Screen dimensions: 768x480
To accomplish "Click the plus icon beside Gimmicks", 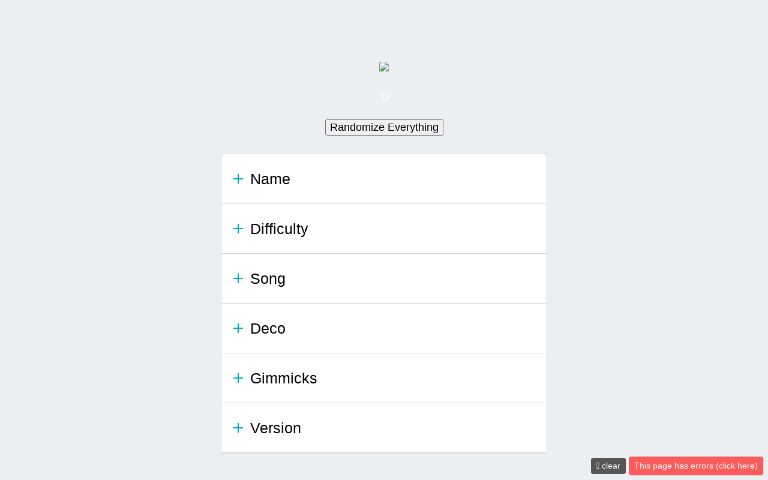I will (238, 378).
